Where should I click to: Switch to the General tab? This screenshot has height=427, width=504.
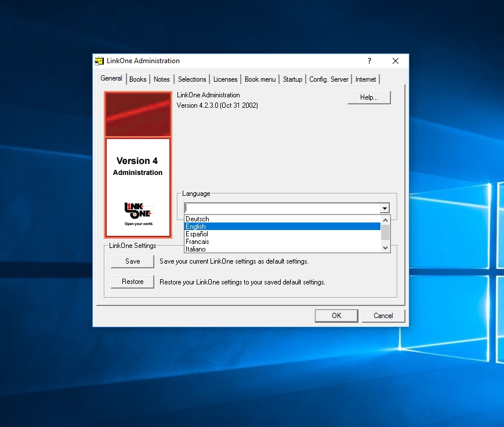coord(111,78)
